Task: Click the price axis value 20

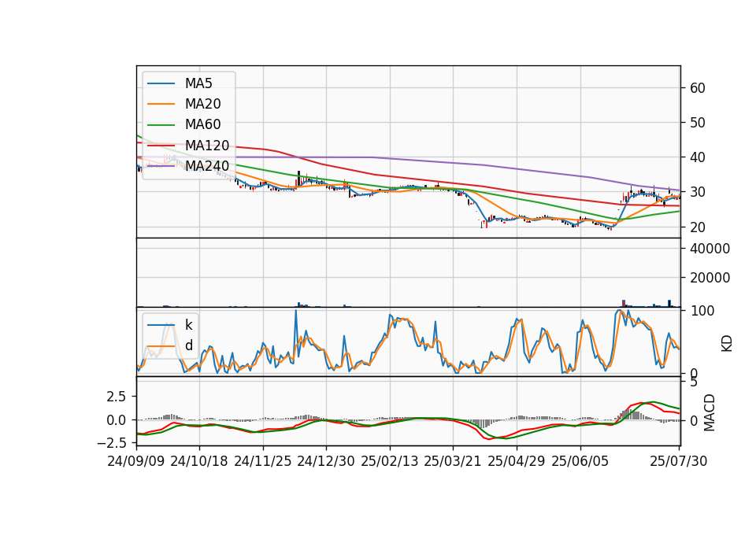Action: click(698, 227)
